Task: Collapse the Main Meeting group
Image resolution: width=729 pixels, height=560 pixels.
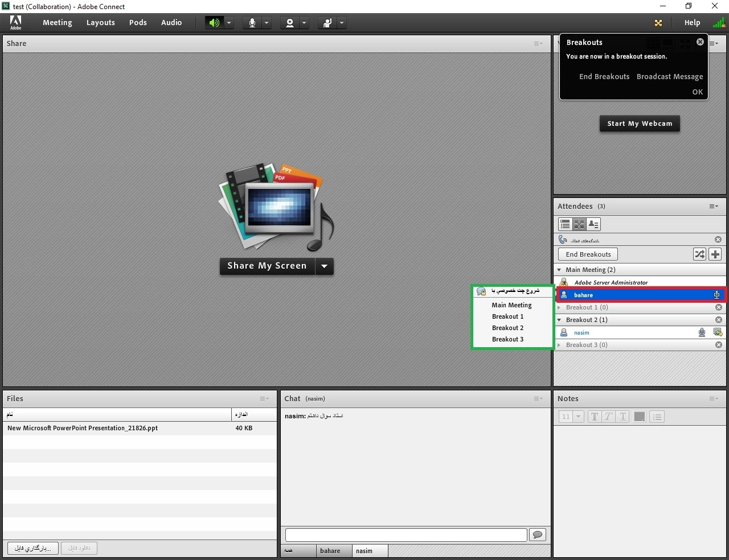Action: (x=560, y=270)
